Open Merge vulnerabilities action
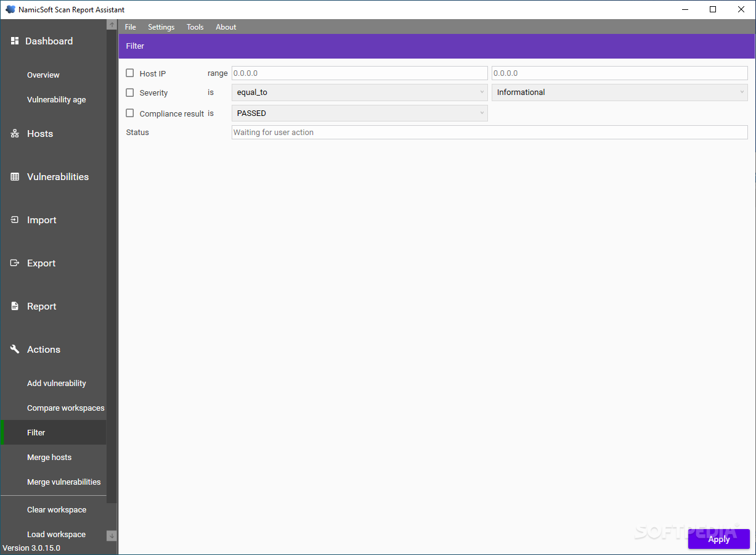Image resolution: width=756 pixels, height=555 pixels. click(64, 482)
